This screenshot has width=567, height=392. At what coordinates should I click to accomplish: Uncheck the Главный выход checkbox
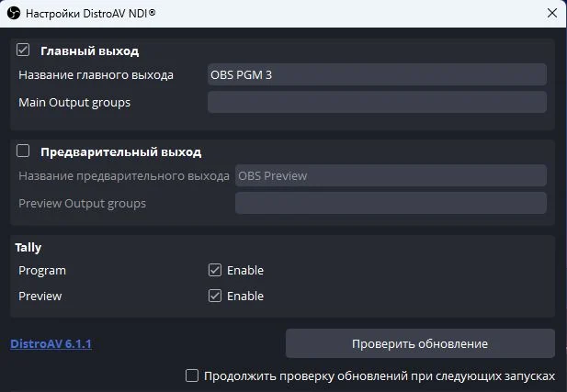tap(23, 50)
